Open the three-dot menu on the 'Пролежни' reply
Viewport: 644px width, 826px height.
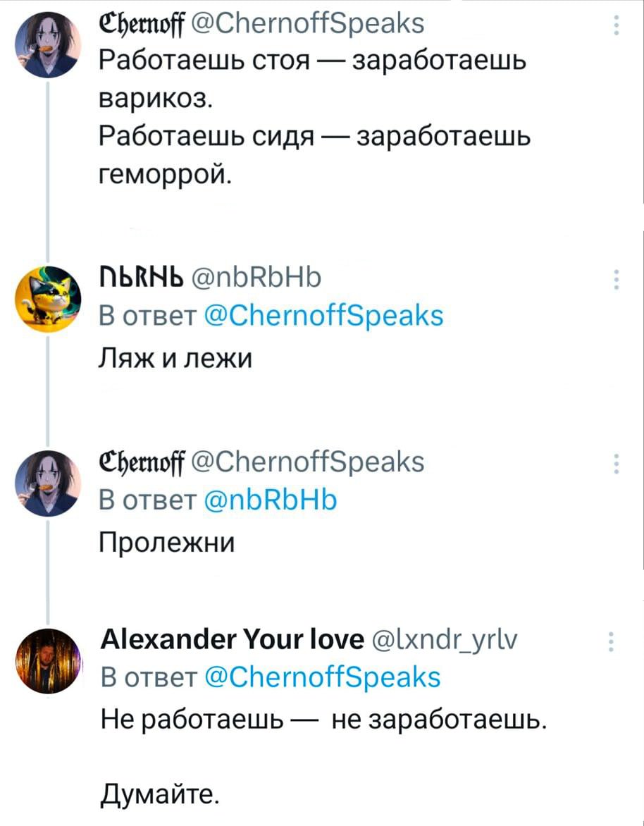(617, 464)
